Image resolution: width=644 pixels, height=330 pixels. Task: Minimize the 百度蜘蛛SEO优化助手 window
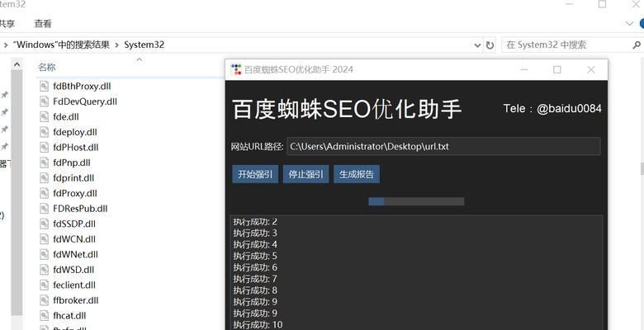point(524,70)
